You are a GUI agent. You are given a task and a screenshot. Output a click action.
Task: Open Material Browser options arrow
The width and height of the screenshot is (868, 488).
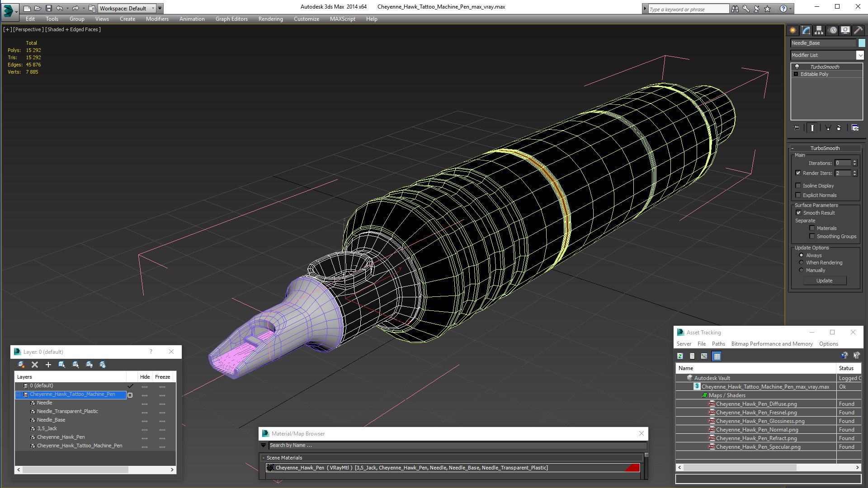pyautogui.click(x=263, y=445)
